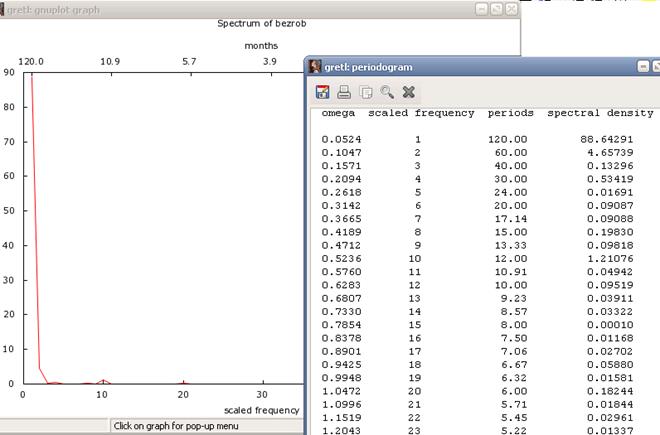
Task: Click the 120.0 top axis tick label
Action: point(31,61)
